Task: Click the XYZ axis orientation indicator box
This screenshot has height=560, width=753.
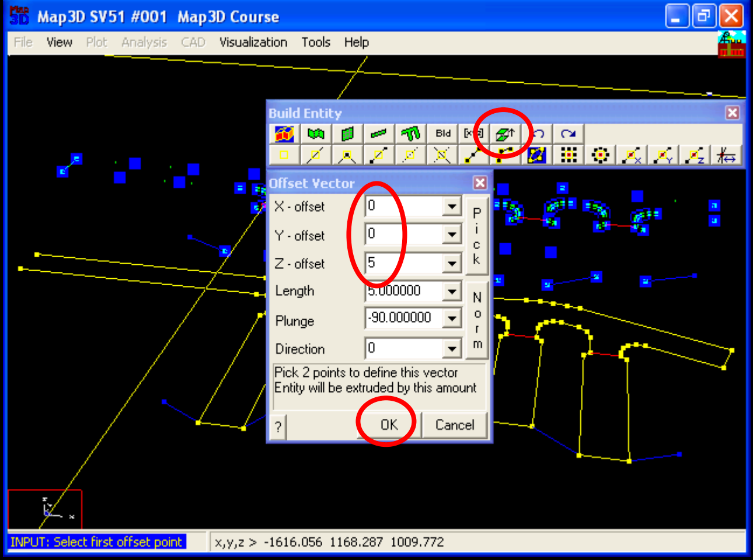Action: 45,509
